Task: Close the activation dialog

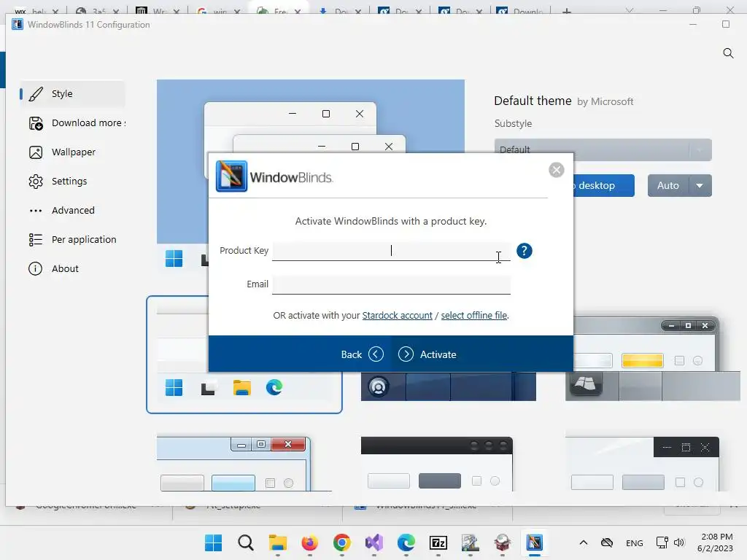Action: coord(556,170)
